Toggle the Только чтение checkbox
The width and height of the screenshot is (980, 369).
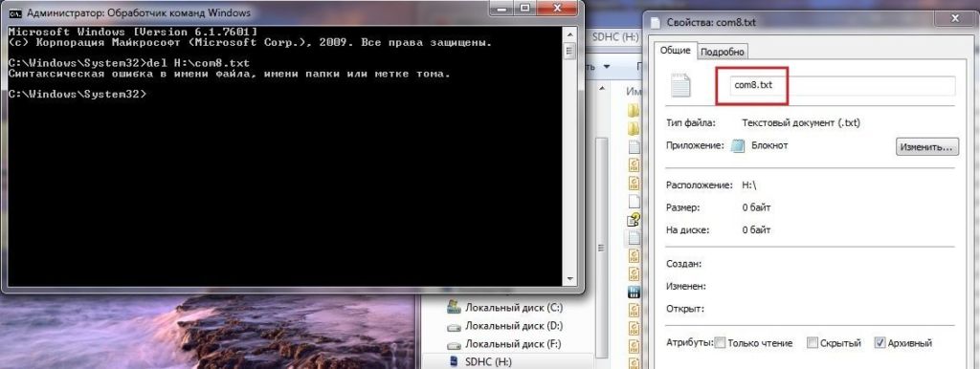pyautogui.click(x=720, y=343)
